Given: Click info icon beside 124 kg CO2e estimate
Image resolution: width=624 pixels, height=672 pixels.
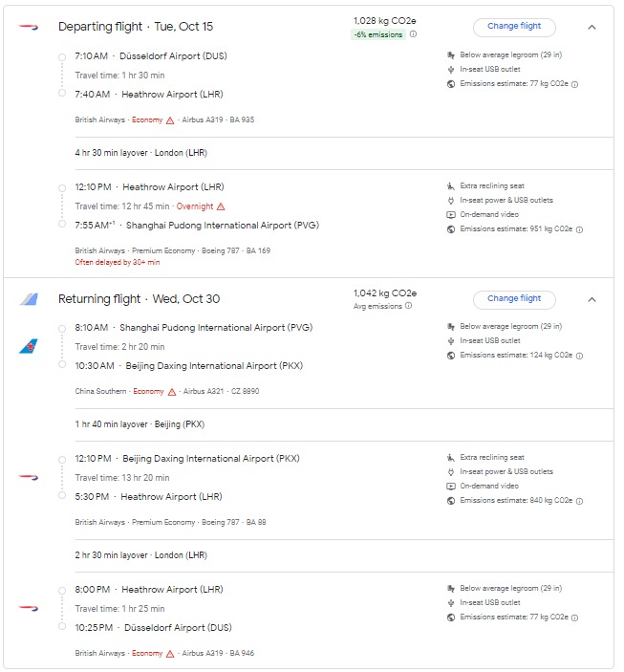Looking at the screenshot, I should click(579, 356).
